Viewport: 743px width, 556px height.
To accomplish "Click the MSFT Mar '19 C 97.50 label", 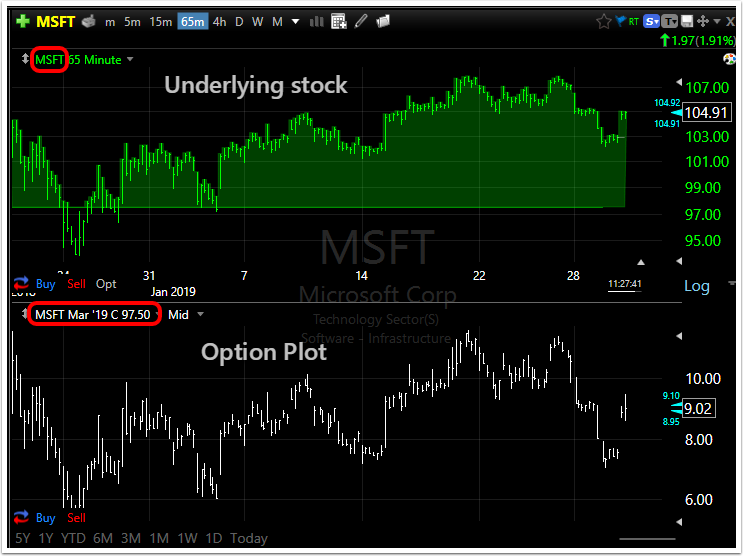I will 92,315.
